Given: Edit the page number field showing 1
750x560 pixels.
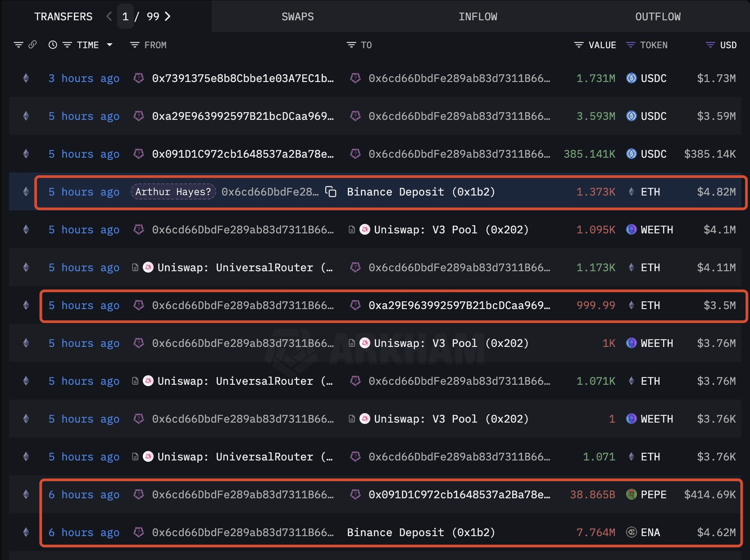Looking at the screenshot, I should pos(125,17).
